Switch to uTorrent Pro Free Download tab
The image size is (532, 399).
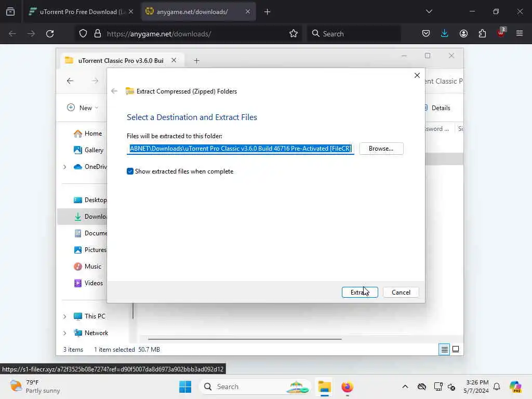pos(81,12)
